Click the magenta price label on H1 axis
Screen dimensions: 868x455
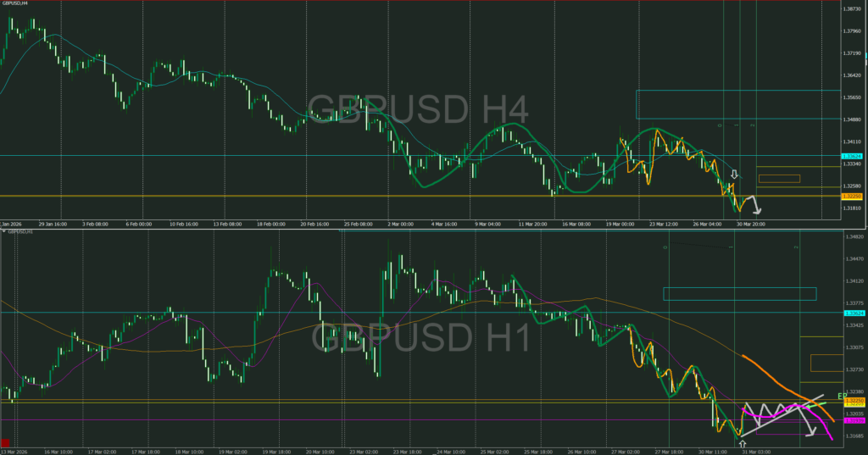click(851, 420)
